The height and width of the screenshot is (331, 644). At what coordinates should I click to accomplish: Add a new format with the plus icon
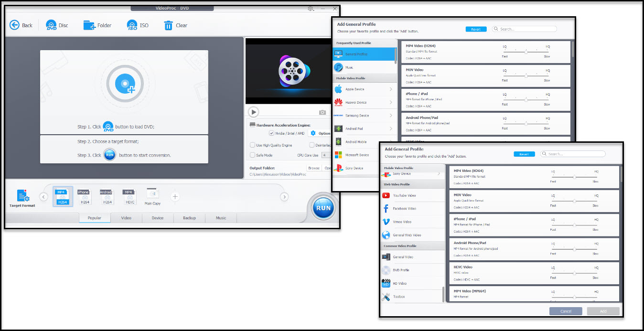[175, 196]
